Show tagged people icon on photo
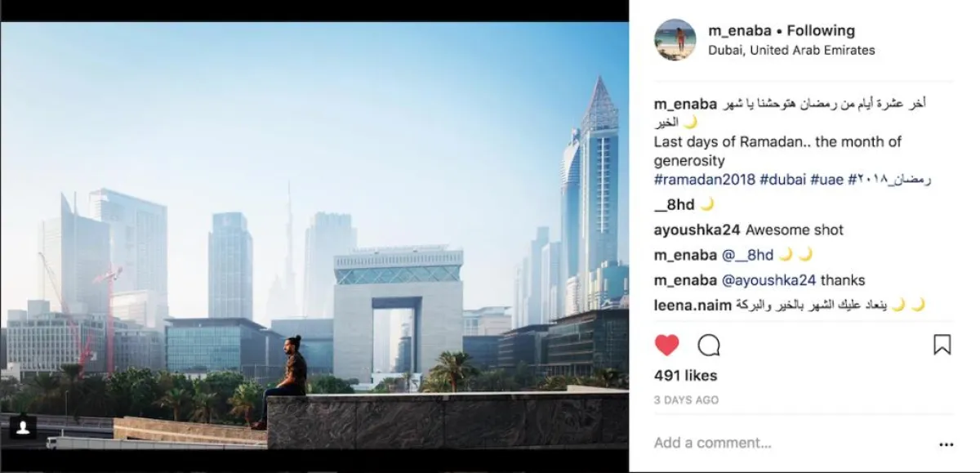 (22, 426)
